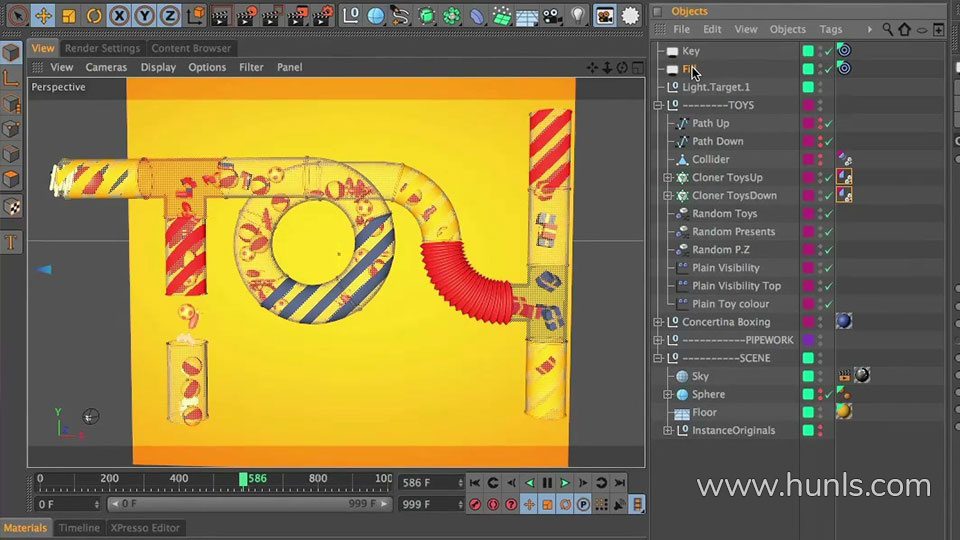The width and height of the screenshot is (960, 540).
Task: Switch to model mode cube icon
Action: [11, 53]
